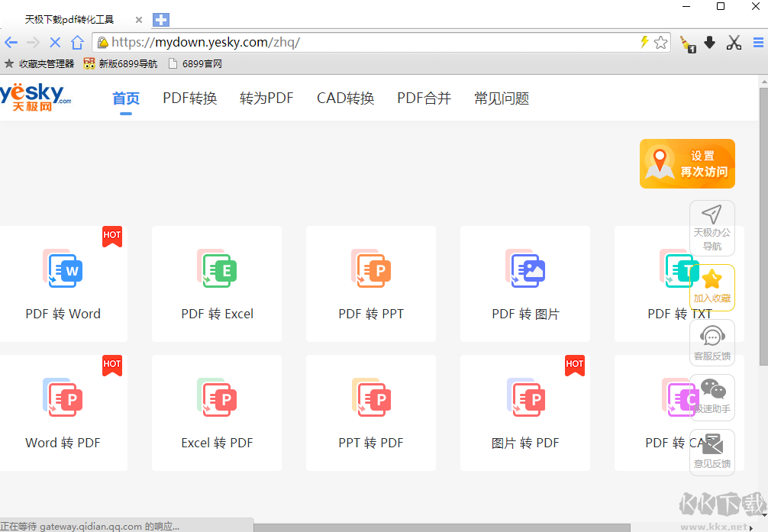Screen dimensions: 768x532
Task: Select the PDF 转 PPT icon
Action: click(371, 269)
